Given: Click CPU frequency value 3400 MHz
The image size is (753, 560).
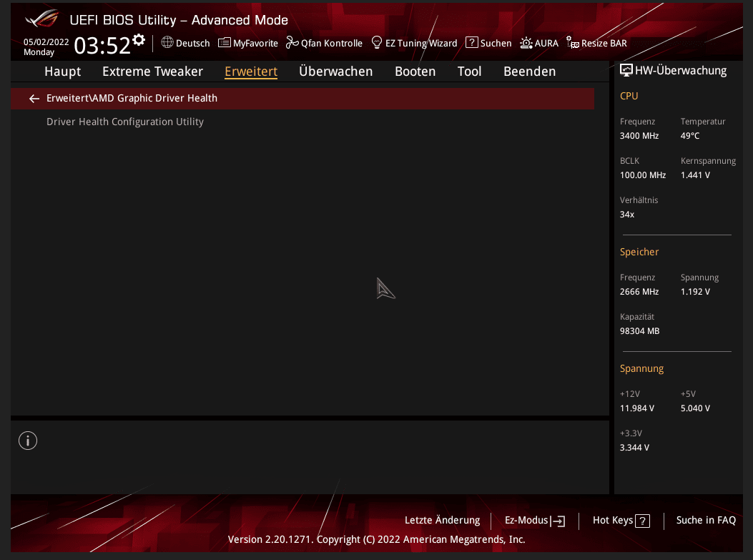Looking at the screenshot, I should 639,136.
